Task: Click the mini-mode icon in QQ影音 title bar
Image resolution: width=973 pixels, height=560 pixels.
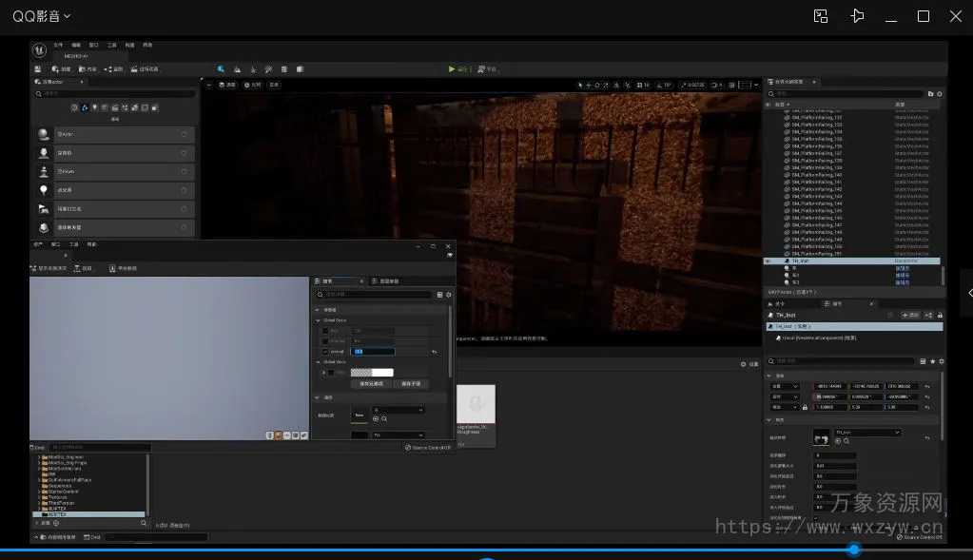Action: [821, 16]
